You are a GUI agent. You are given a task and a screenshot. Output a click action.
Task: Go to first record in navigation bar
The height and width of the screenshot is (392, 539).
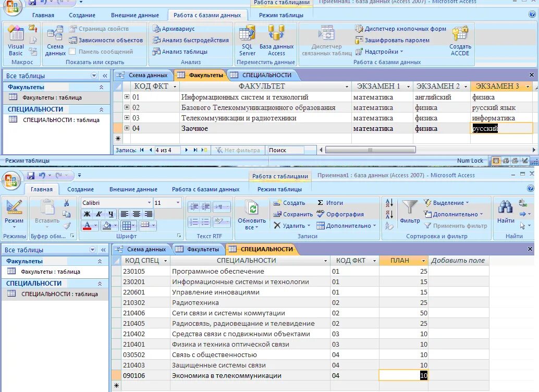[x=142, y=150]
